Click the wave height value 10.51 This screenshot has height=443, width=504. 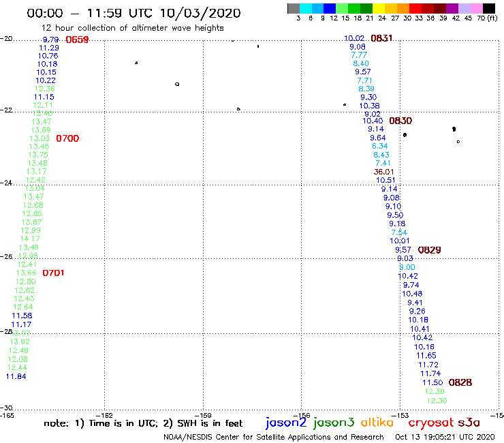[x=385, y=180]
